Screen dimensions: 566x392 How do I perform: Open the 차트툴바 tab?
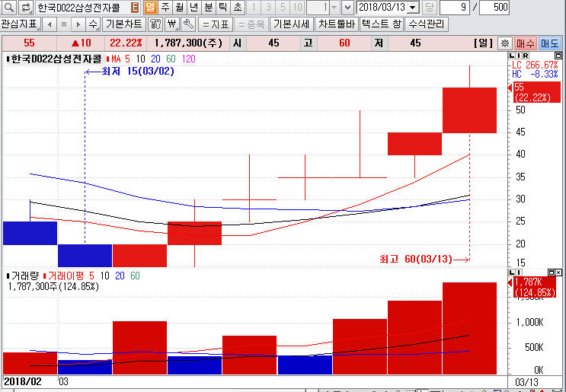click(336, 24)
